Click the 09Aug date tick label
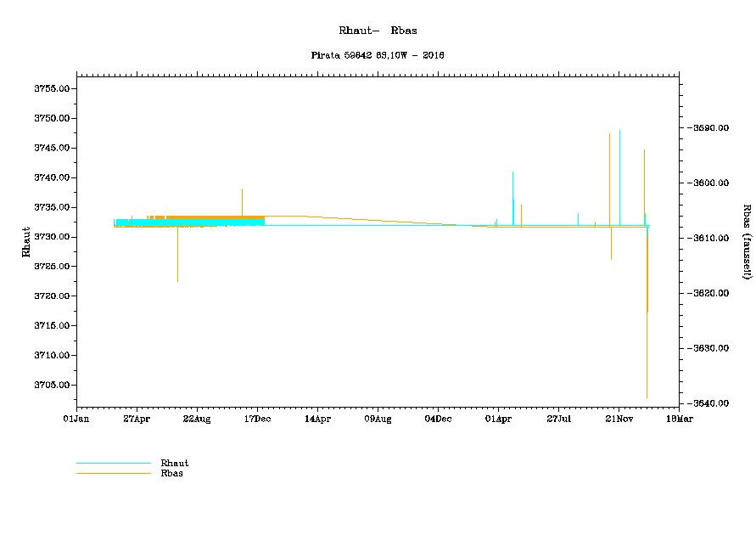This screenshot has height=535, width=756. 378,419
